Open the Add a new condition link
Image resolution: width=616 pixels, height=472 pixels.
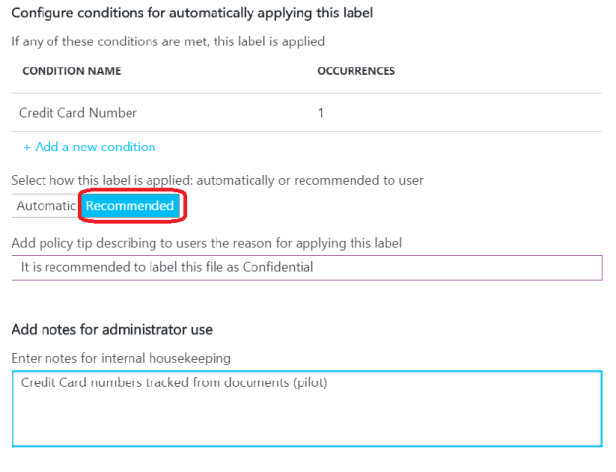[x=95, y=147]
